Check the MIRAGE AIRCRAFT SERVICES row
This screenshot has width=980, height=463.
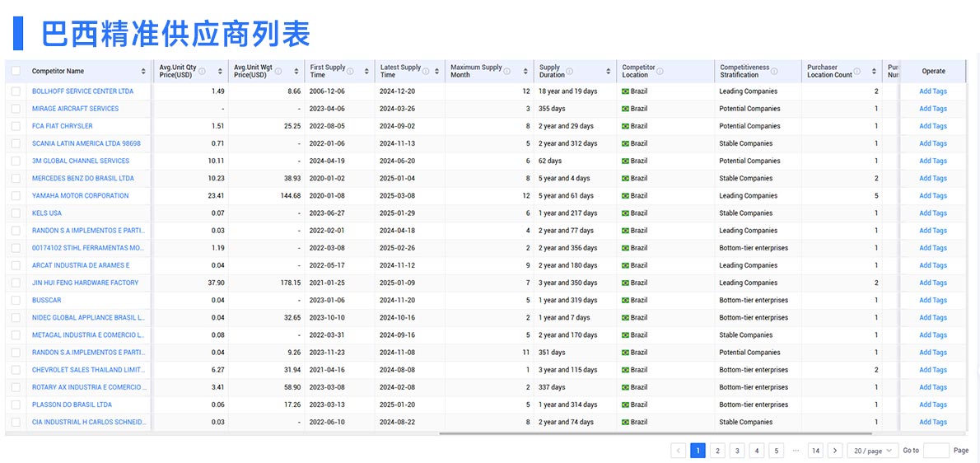click(x=16, y=109)
